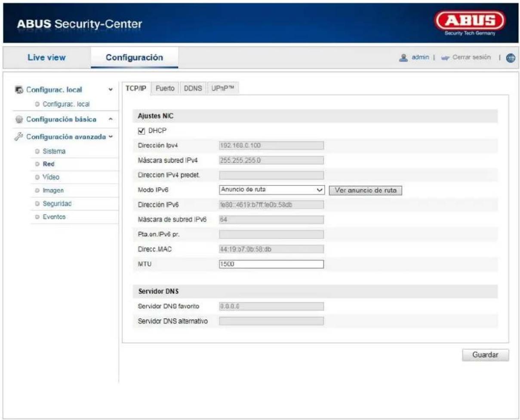Open the Puerto tab
Image resolution: width=520 pixels, height=420 pixels.
165,88
